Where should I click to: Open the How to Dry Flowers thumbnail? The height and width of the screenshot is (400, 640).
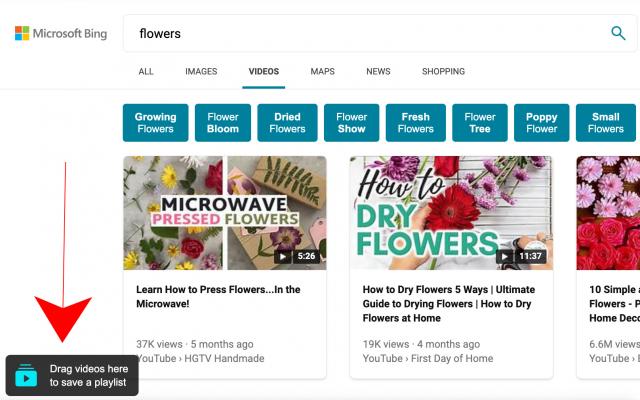(451, 213)
